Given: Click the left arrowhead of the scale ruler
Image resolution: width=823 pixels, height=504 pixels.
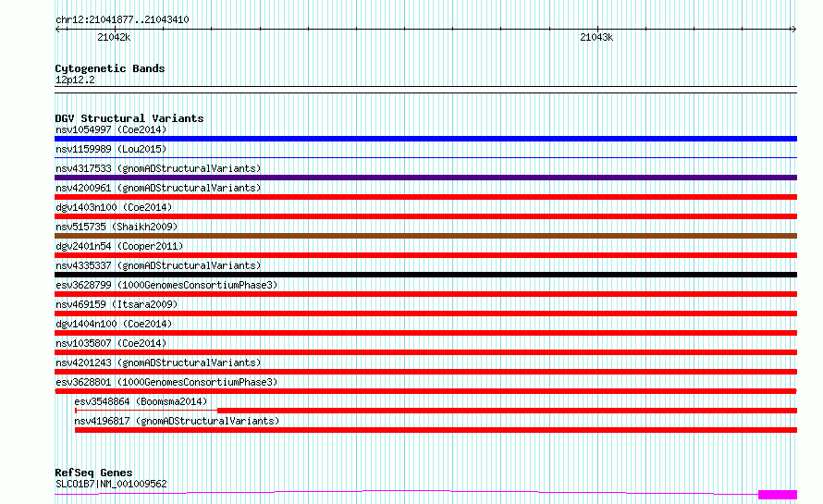Looking at the screenshot, I should coord(57,30).
